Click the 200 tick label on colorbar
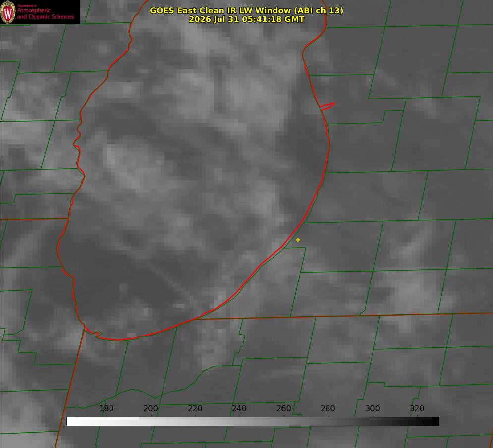The width and height of the screenshot is (493, 448). point(151,408)
